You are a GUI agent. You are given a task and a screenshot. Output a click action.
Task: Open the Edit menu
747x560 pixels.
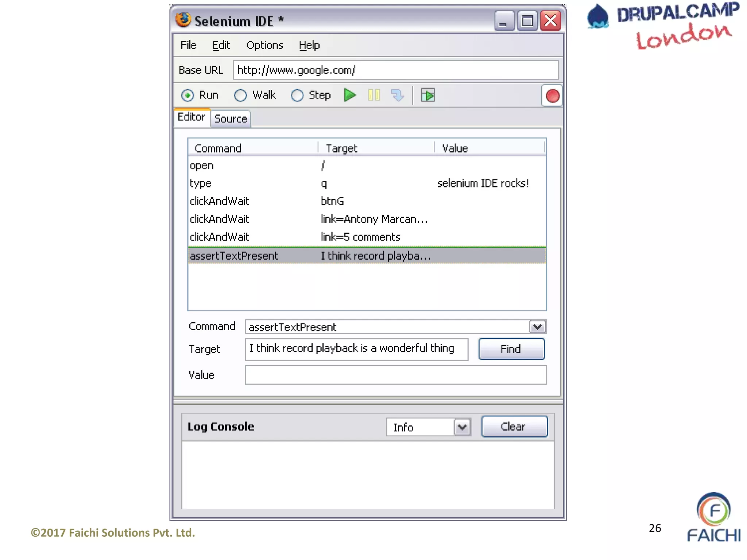221,46
